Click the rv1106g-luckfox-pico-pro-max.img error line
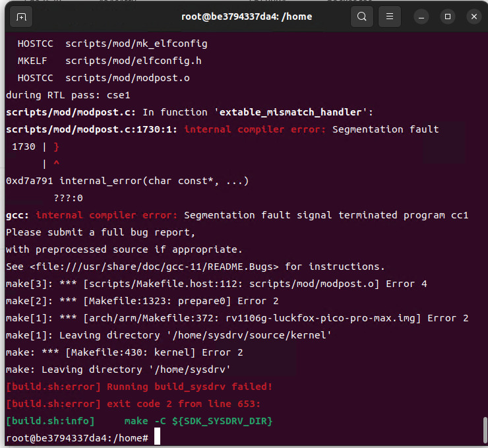 pyautogui.click(x=237, y=318)
